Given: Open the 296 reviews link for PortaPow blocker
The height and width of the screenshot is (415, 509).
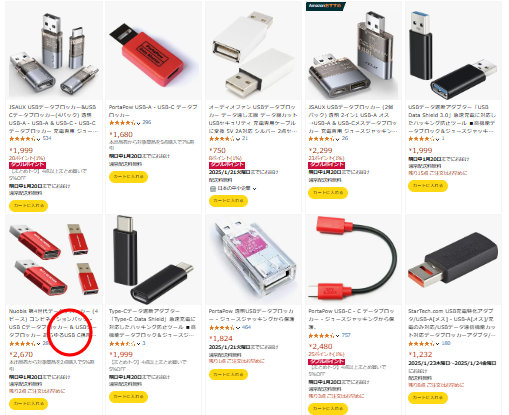Looking at the screenshot, I should (x=147, y=122).
